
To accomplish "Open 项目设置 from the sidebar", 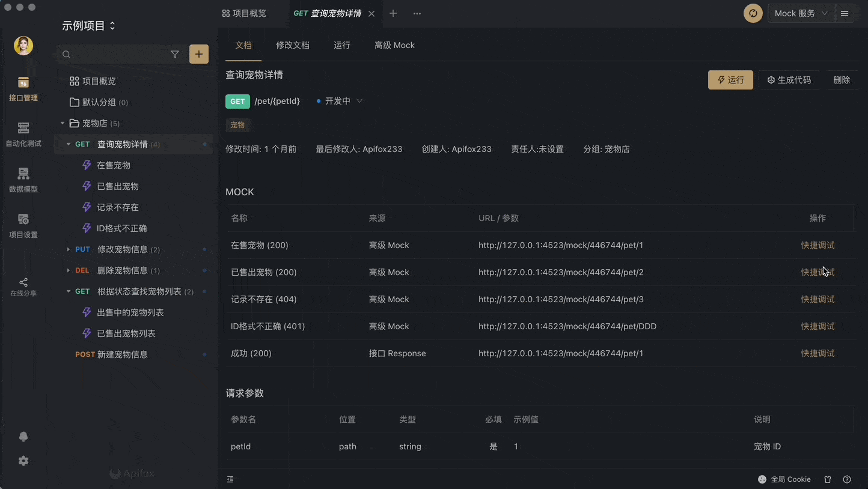I will point(23,225).
